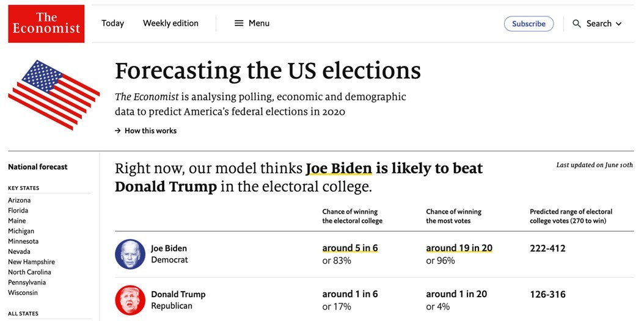Click the Subscribe button
644x321 pixels.
529,24
